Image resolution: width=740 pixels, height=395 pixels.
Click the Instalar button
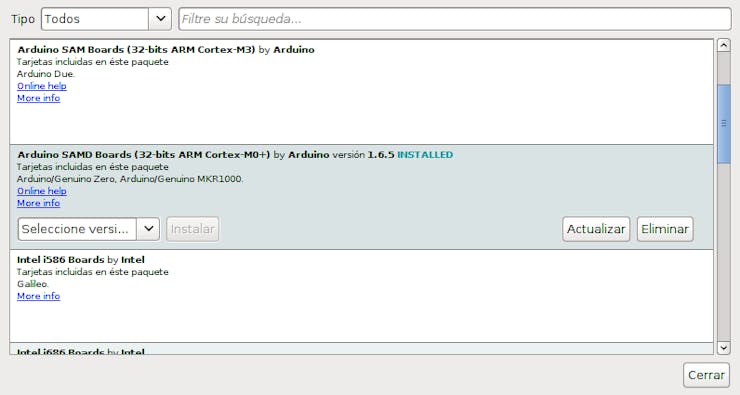[x=193, y=229]
